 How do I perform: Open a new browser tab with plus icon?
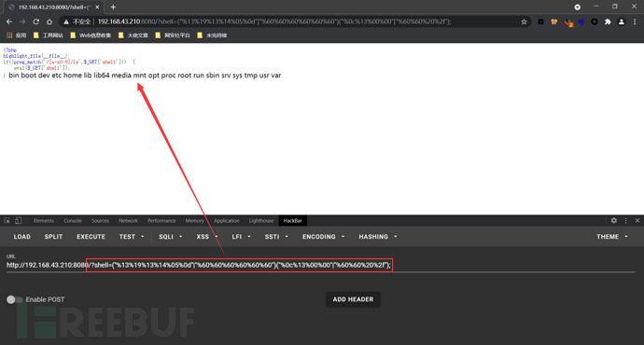(113, 7)
